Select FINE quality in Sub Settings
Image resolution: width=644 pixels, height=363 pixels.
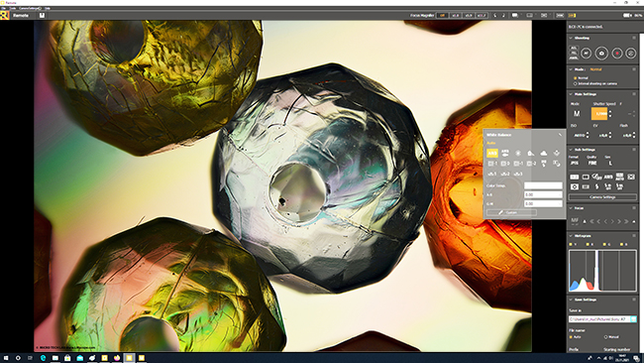point(592,164)
